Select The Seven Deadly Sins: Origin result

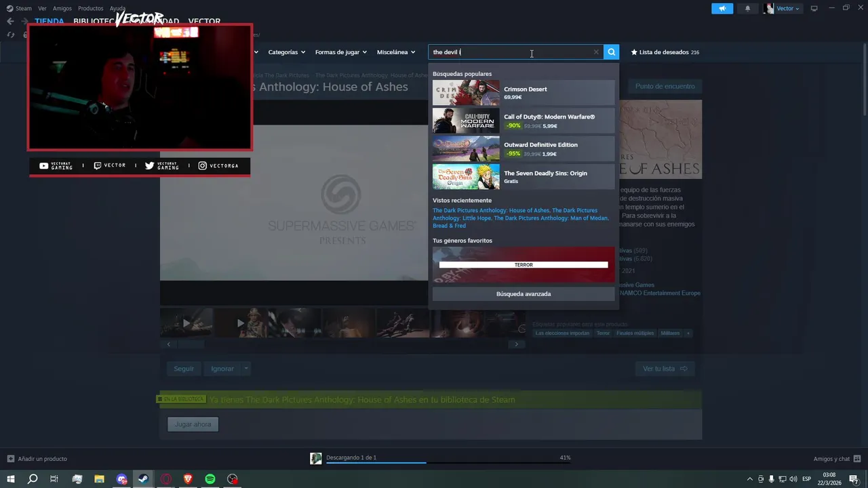tap(524, 177)
